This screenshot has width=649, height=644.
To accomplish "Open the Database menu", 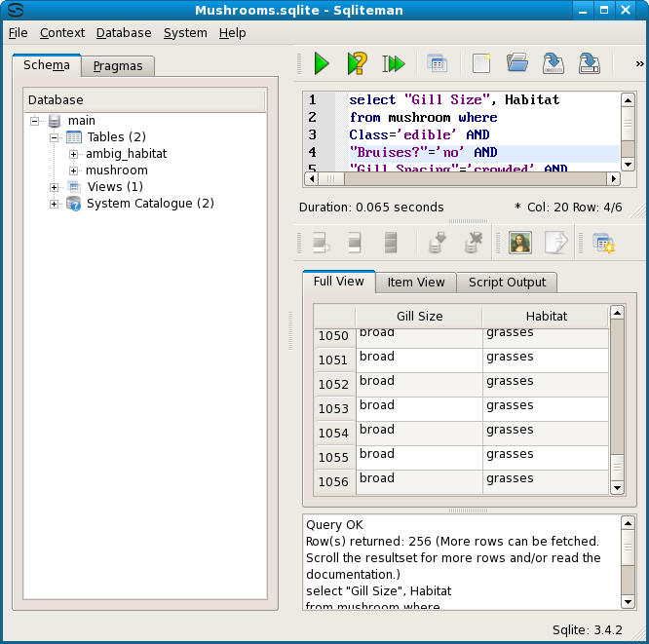I will tap(124, 32).
